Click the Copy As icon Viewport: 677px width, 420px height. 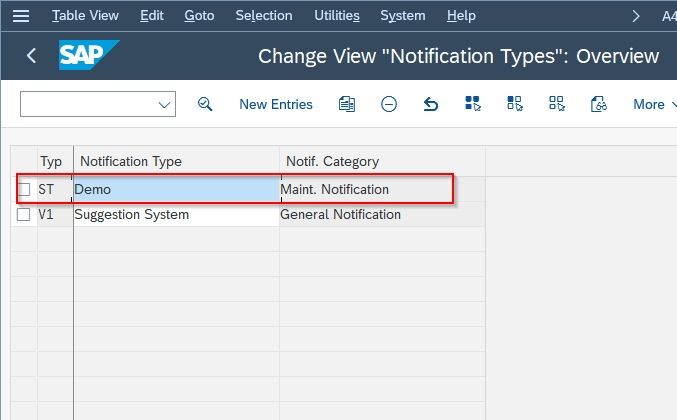coord(347,104)
